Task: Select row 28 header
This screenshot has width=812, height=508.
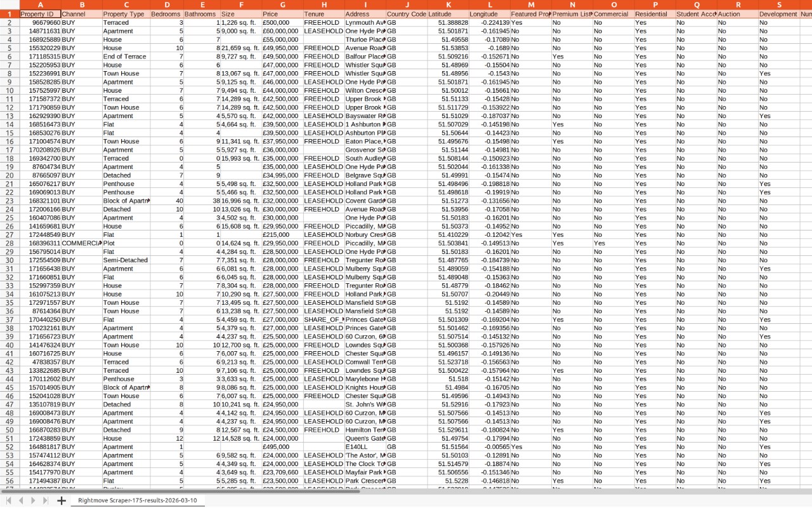Action: point(10,243)
